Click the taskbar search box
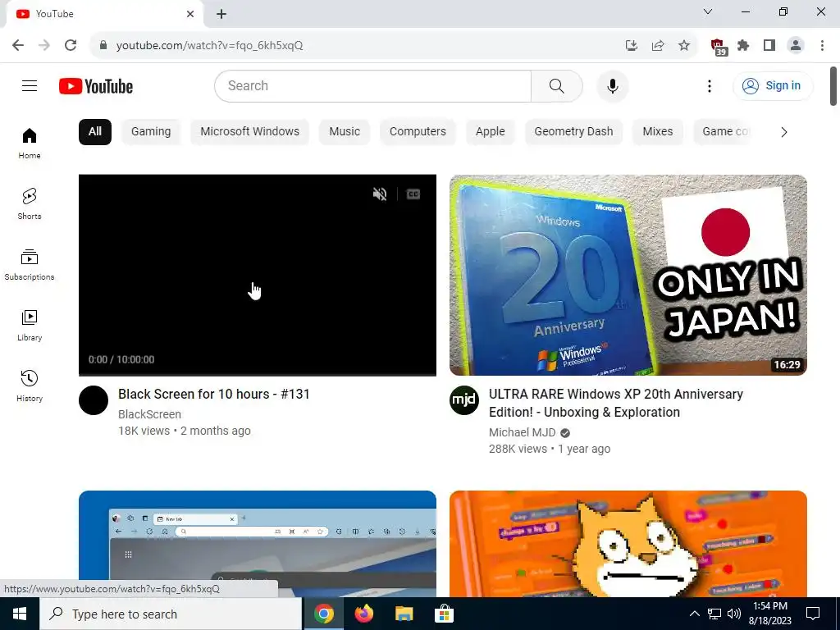840x630 pixels. [171, 614]
